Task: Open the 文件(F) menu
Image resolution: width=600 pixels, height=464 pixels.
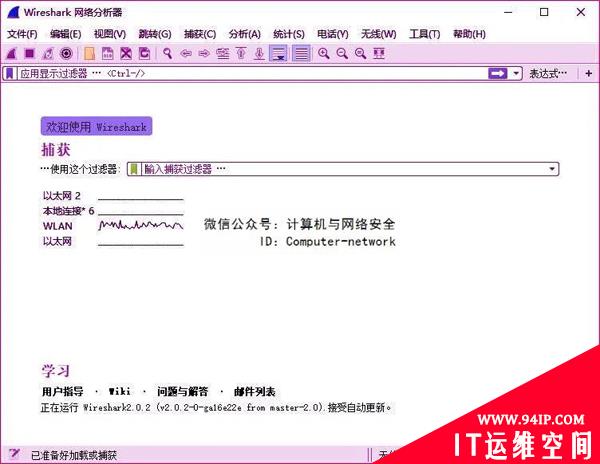Action: pyautogui.click(x=22, y=34)
